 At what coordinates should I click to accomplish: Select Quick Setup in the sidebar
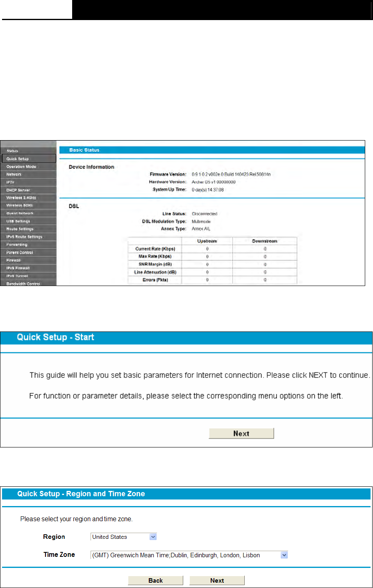click(x=29, y=159)
